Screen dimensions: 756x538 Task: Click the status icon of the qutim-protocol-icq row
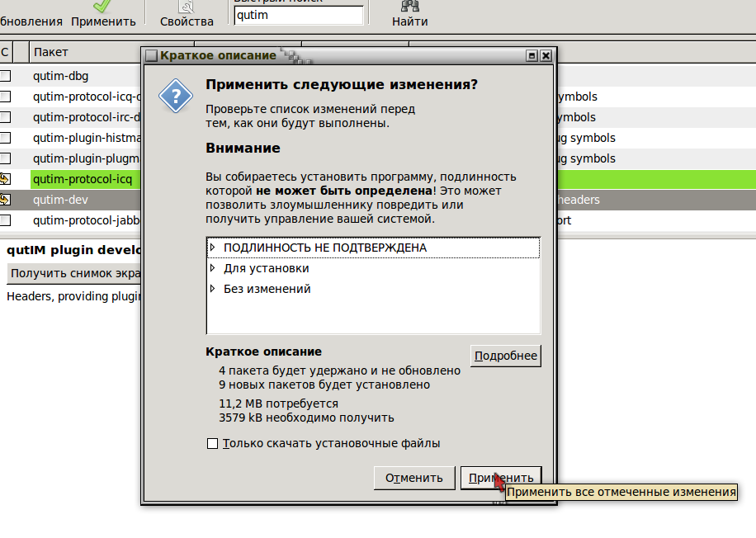coord(6,179)
